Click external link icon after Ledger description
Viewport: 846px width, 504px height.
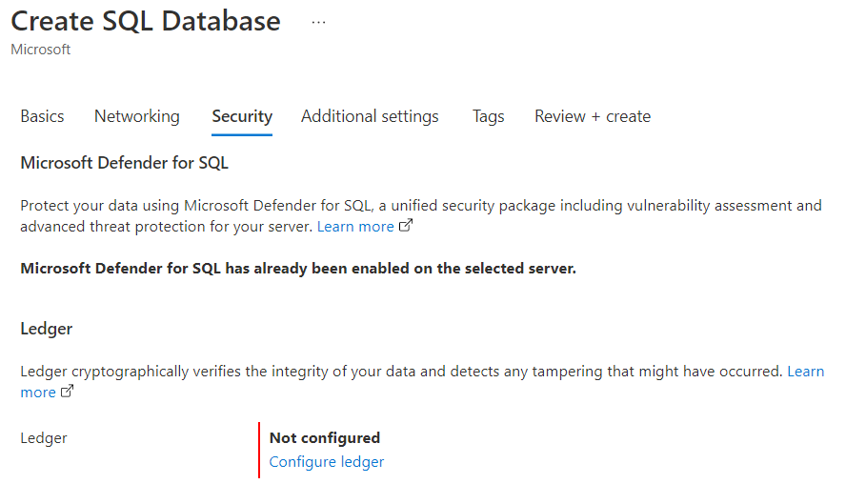pos(67,393)
